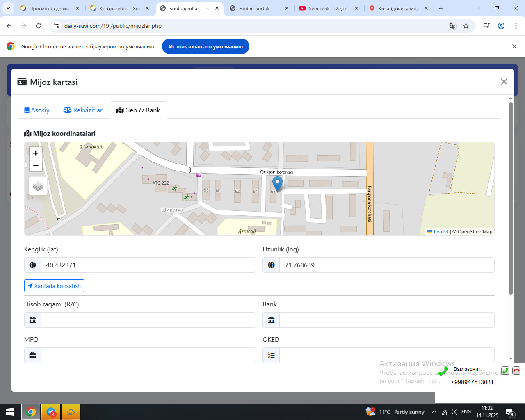Follow the Leaflet link on map
525x420 pixels.
click(441, 232)
